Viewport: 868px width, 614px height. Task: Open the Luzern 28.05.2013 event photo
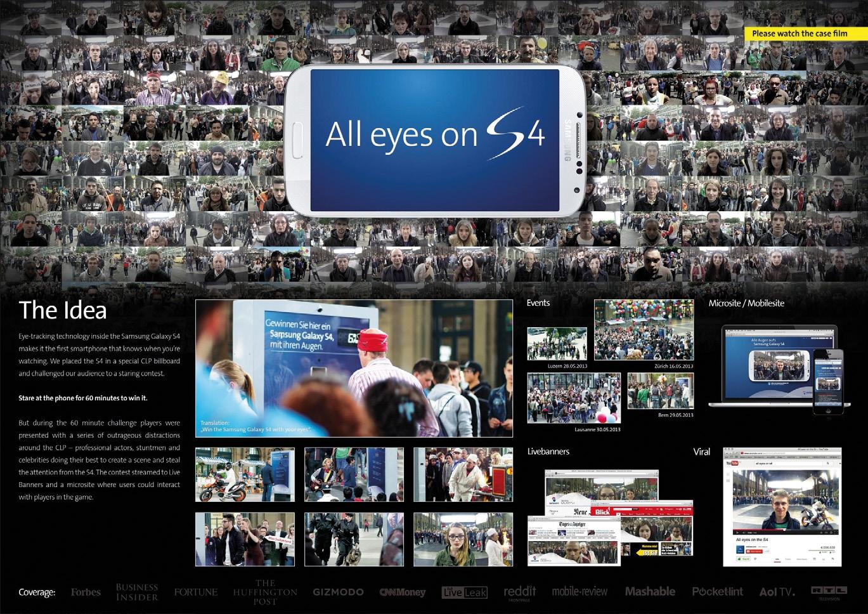tap(557, 344)
